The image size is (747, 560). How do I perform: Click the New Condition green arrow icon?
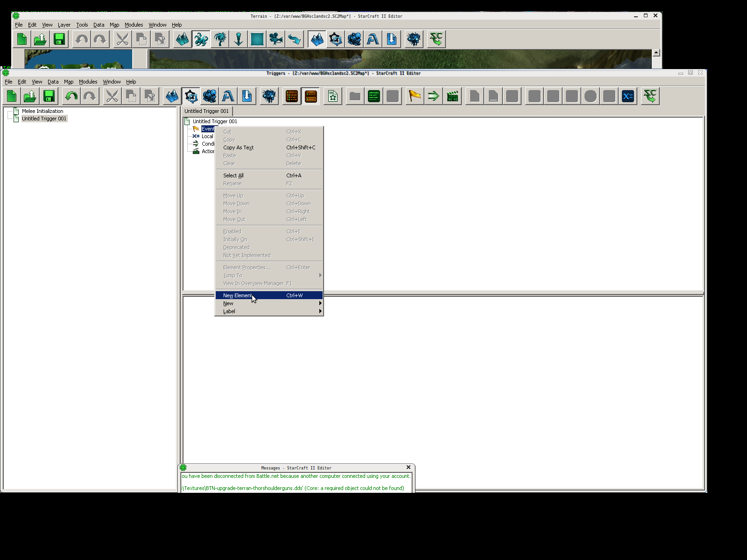coord(433,96)
